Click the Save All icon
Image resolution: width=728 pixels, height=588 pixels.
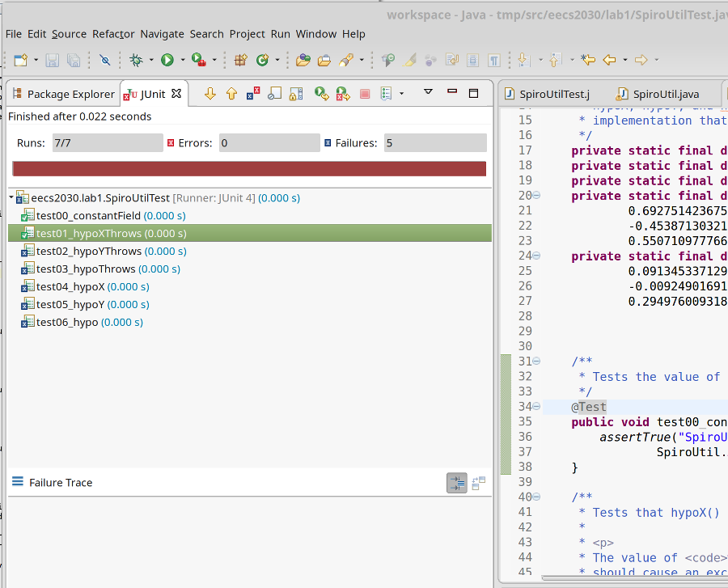pyautogui.click(x=74, y=61)
